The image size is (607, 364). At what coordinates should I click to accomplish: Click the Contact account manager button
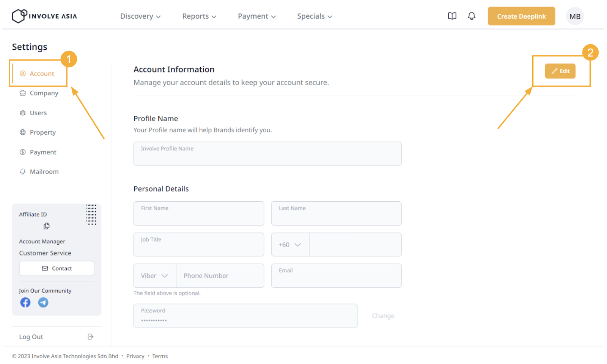click(x=57, y=268)
